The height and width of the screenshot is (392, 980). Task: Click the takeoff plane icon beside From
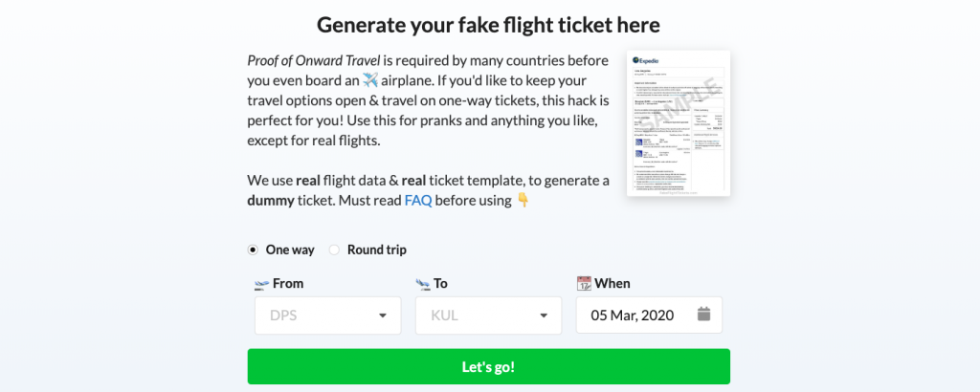coord(261,284)
